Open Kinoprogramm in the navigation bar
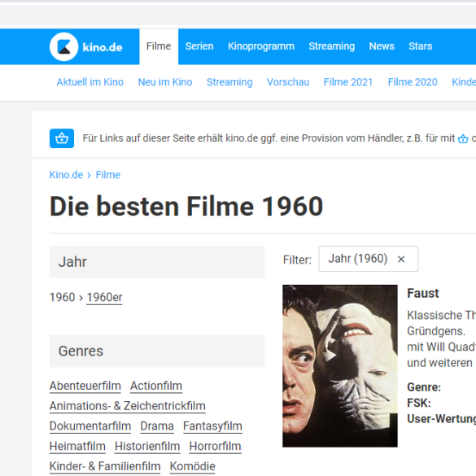 tap(261, 46)
